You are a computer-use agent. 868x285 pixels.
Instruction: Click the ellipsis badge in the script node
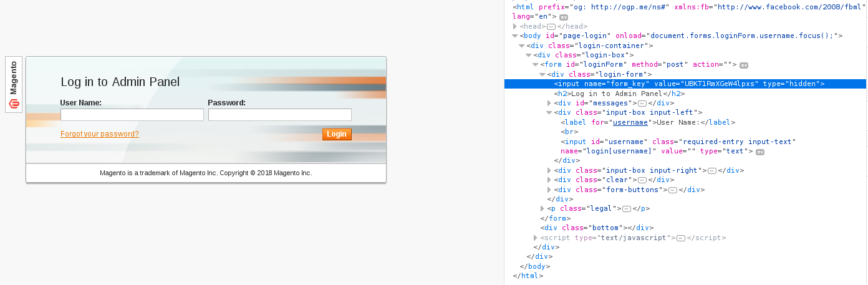[681, 238]
